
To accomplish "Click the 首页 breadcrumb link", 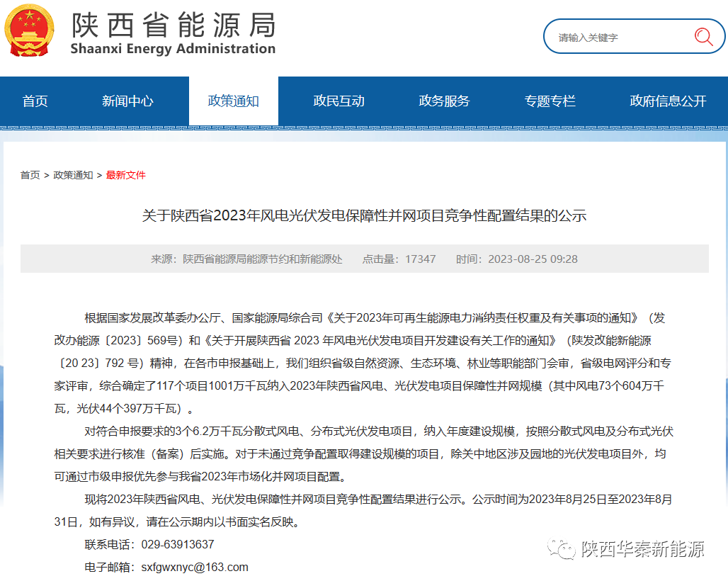I will tap(30, 175).
